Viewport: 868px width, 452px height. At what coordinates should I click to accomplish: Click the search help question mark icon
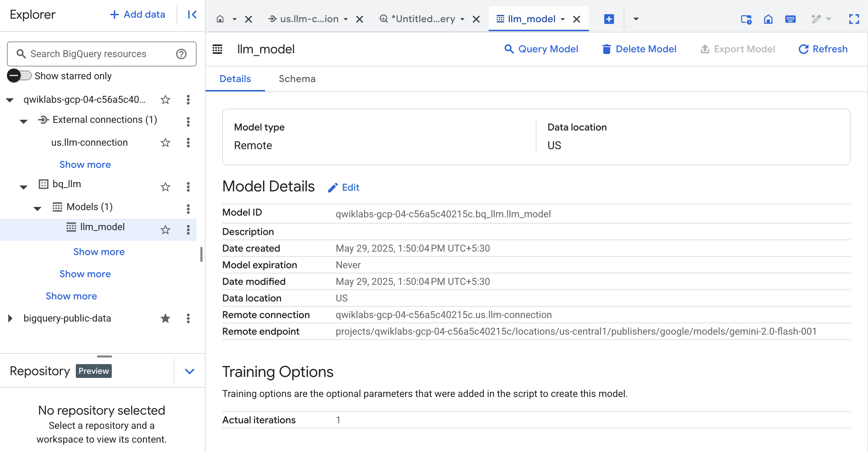click(181, 54)
